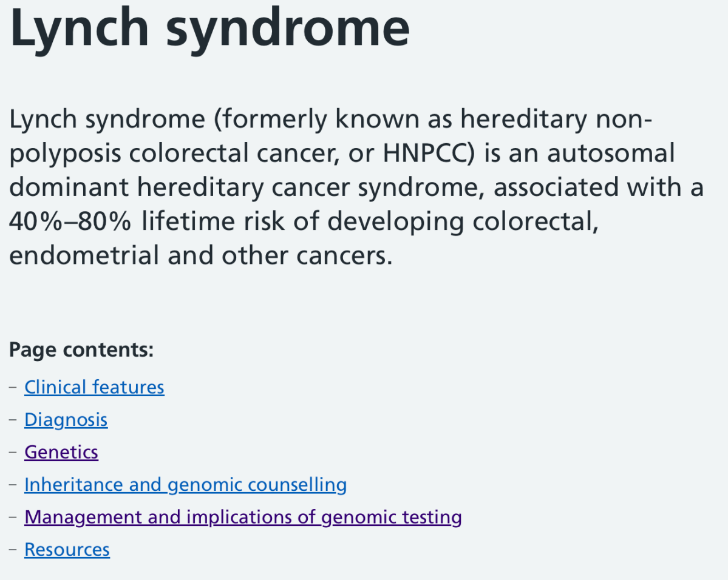
Task: Open Inheritance and genomic counselling link
Action: [185, 485]
